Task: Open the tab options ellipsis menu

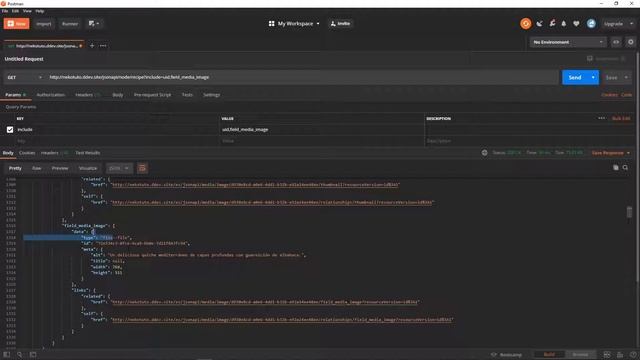Action: tap(103, 46)
